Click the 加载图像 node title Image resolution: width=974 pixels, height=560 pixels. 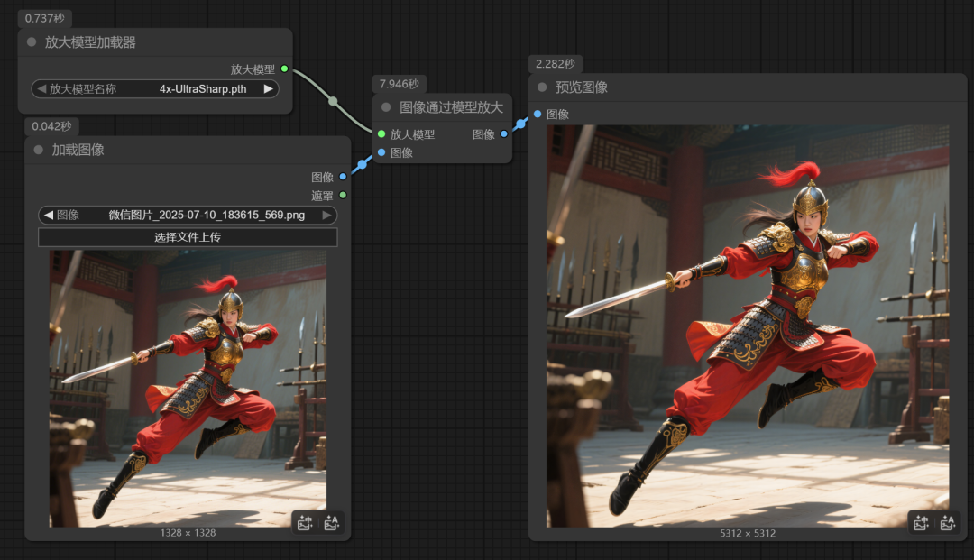click(x=78, y=150)
